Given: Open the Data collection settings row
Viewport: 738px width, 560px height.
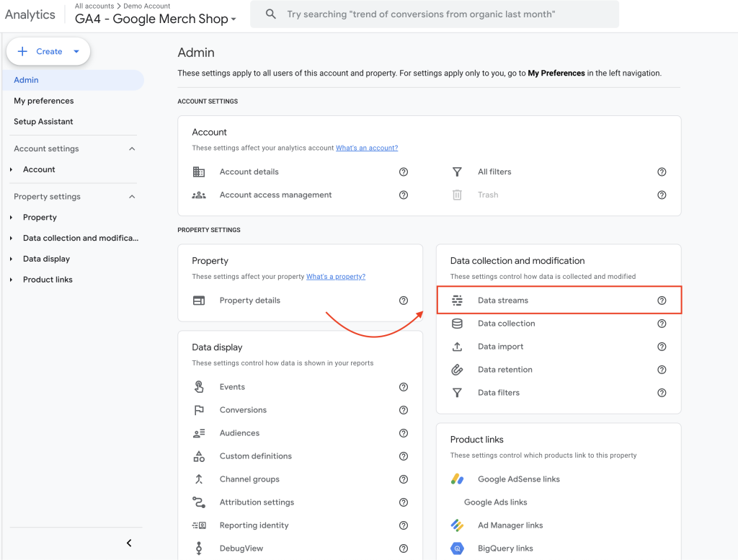Looking at the screenshot, I should (x=559, y=324).
